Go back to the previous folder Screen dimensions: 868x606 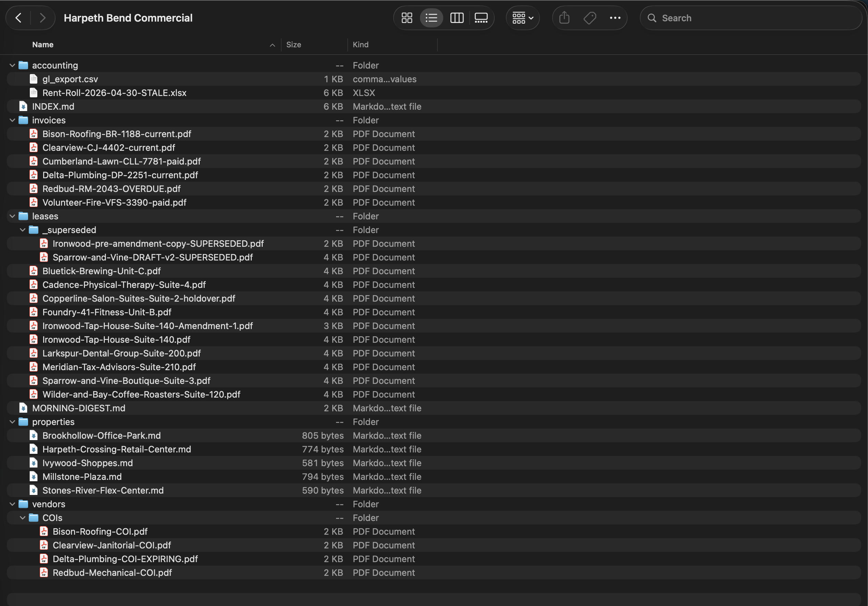[x=18, y=18]
